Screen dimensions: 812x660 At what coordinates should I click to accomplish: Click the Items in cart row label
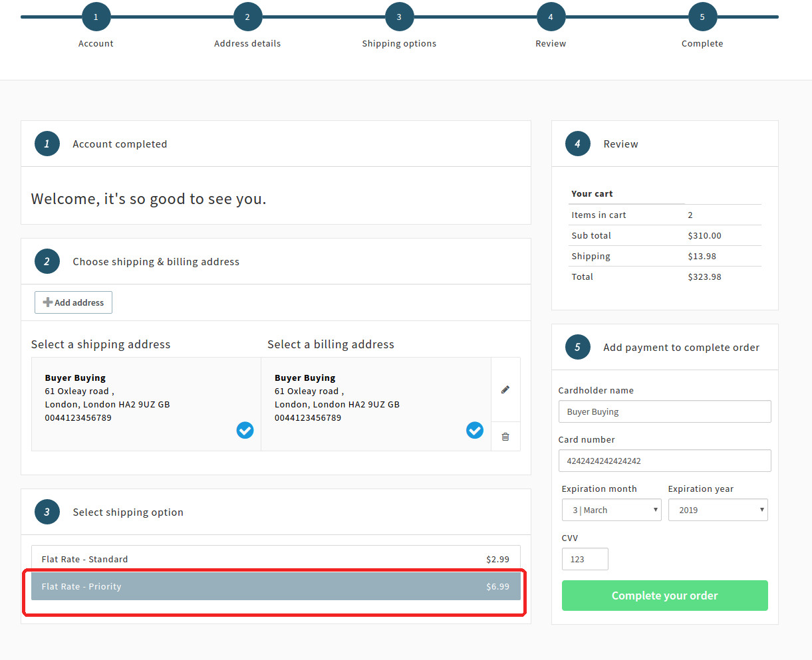coord(599,215)
